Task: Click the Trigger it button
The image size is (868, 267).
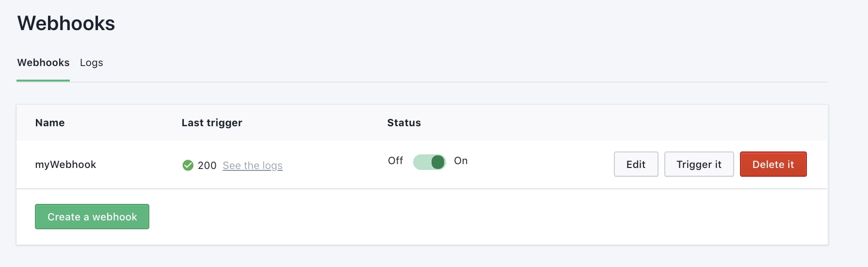Action: pyautogui.click(x=699, y=165)
